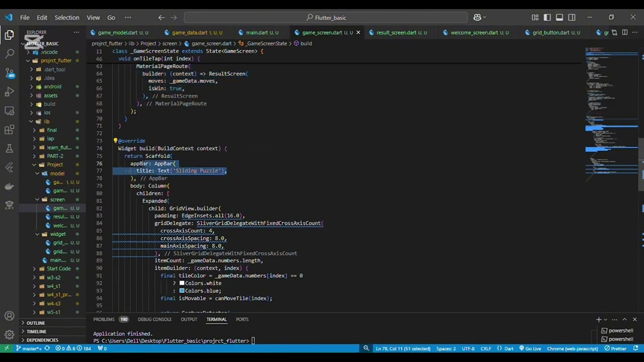Open the Go menu

pyautogui.click(x=111, y=18)
